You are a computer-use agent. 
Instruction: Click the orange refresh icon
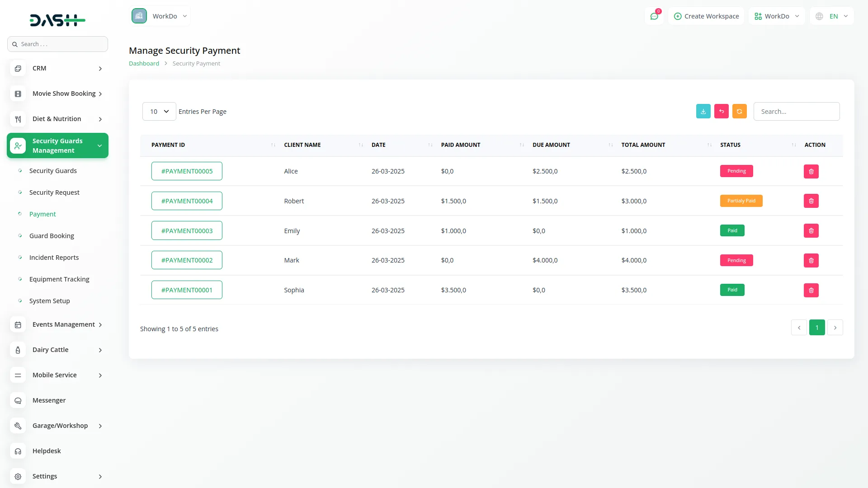[x=739, y=111]
